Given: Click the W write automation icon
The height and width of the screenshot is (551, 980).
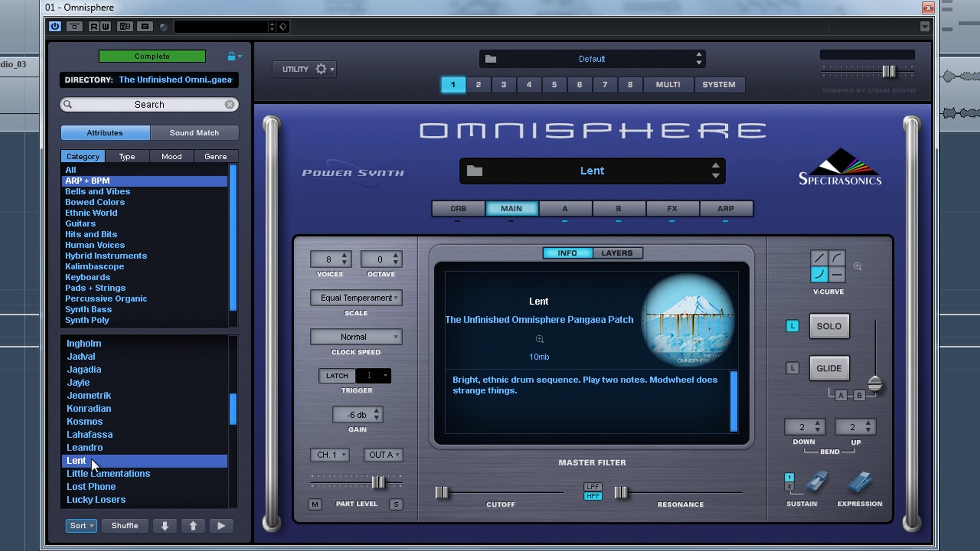Looking at the screenshot, I should click(106, 27).
